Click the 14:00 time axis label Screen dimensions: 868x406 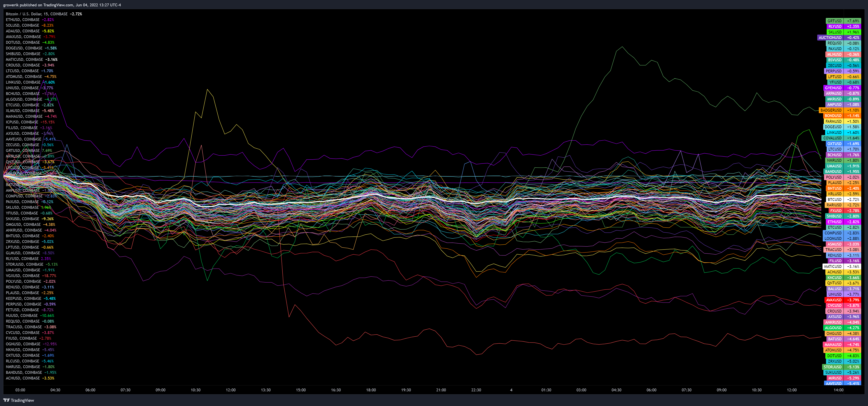click(839, 390)
